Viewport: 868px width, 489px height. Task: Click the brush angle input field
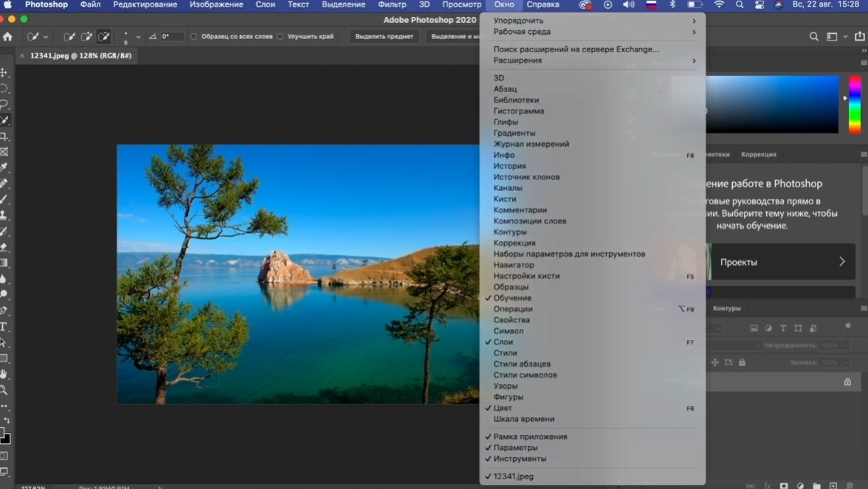(x=171, y=37)
